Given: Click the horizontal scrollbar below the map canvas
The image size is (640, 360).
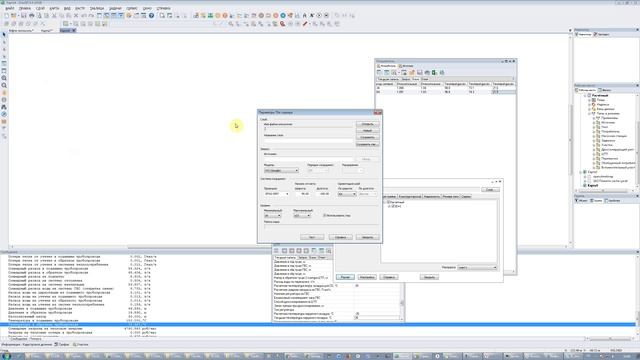Looking at the screenshot, I should [x=289, y=247].
